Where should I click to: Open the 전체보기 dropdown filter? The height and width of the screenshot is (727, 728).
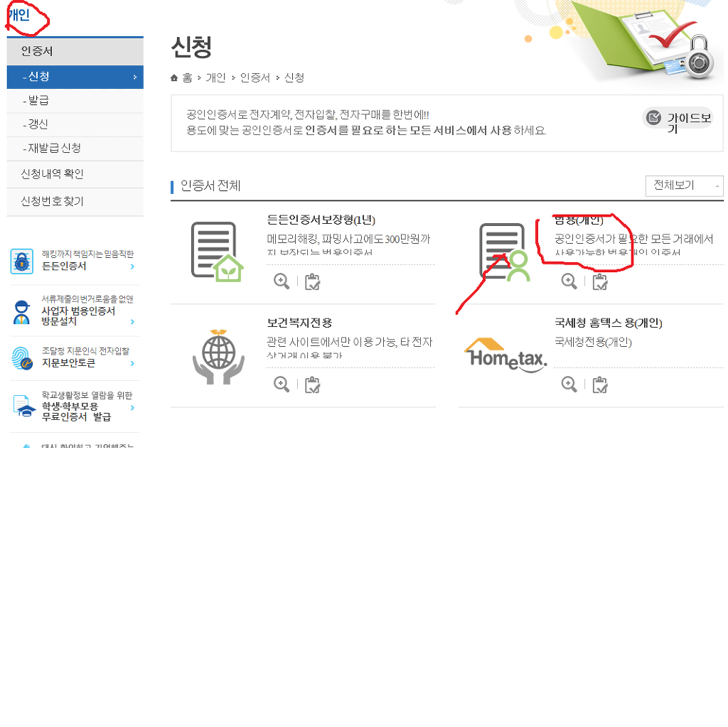(685, 185)
